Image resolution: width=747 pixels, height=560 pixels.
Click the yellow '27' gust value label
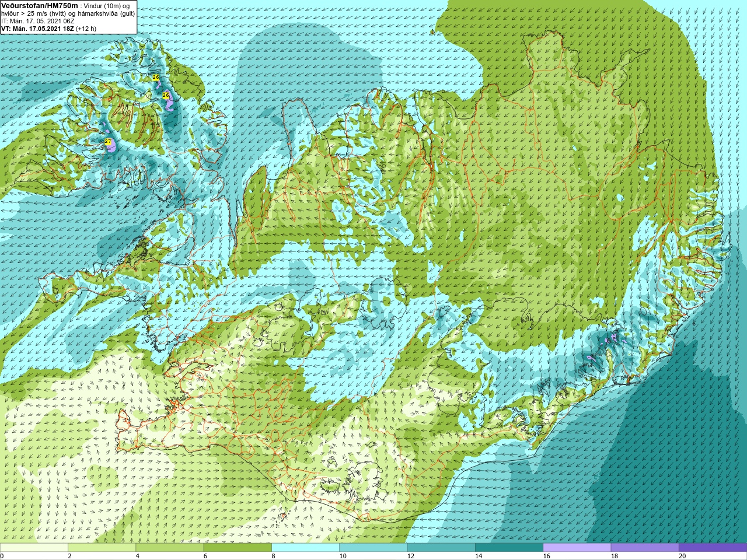pos(108,141)
